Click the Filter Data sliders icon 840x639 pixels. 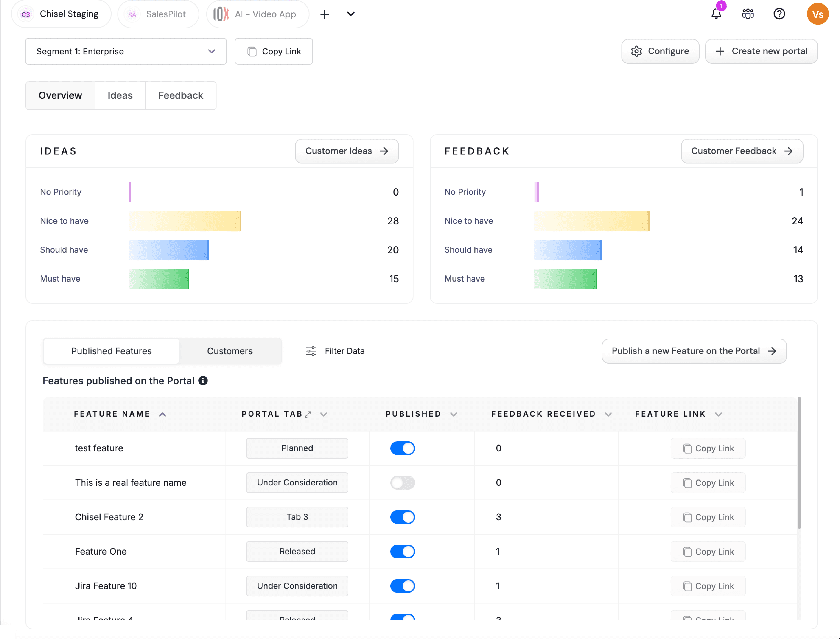pos(311,351)
